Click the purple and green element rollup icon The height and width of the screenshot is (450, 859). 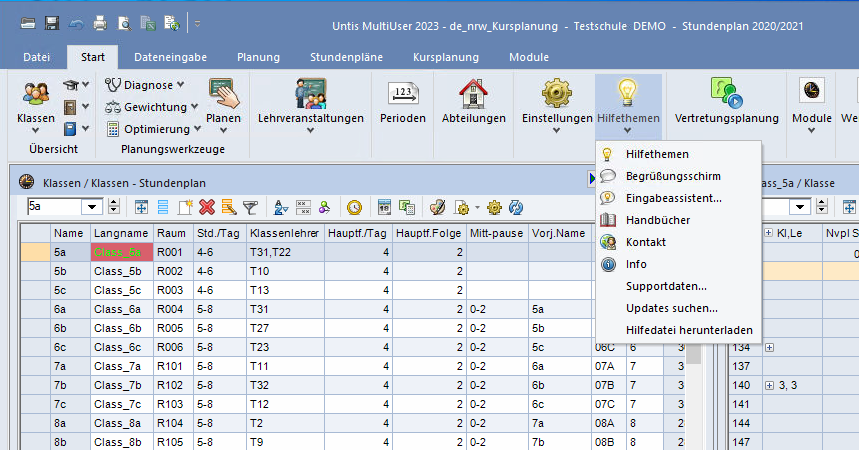(x=324, y=207)
